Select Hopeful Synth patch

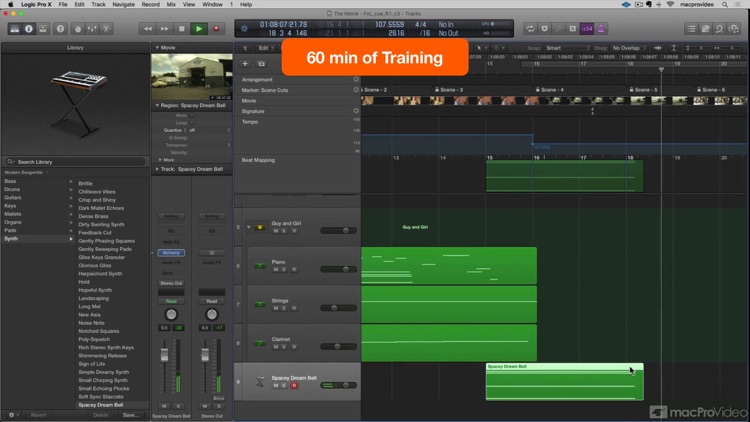click(x=95, y=290)
